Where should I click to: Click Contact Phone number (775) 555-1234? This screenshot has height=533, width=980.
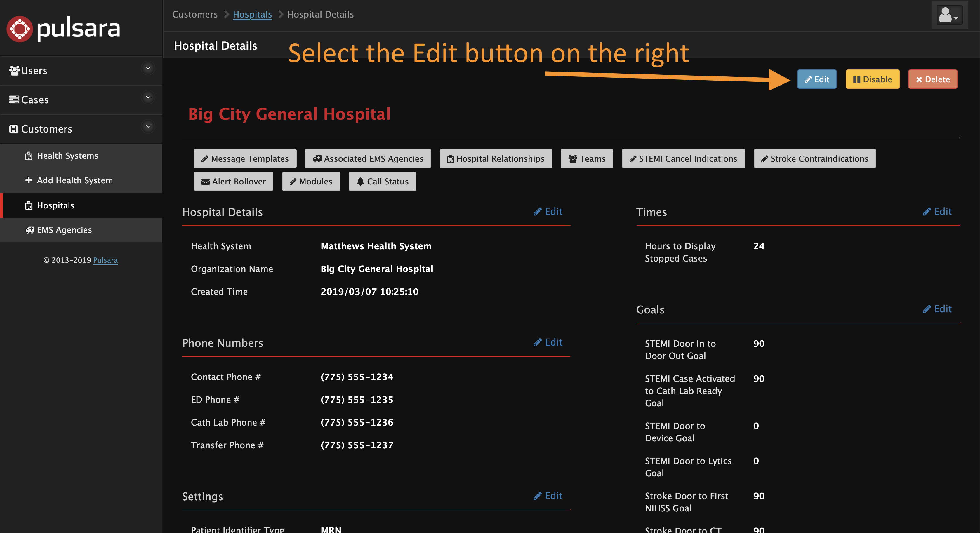click(357, 377)
